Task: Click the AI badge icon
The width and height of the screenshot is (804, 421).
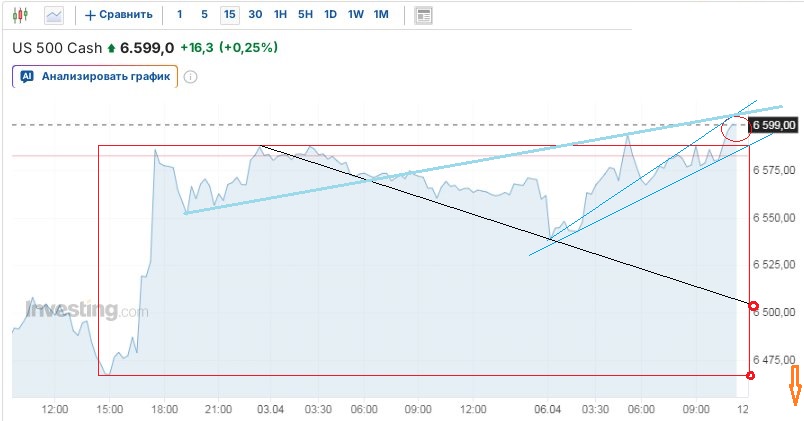Action: pyautogui.click(x=27, y=76)
